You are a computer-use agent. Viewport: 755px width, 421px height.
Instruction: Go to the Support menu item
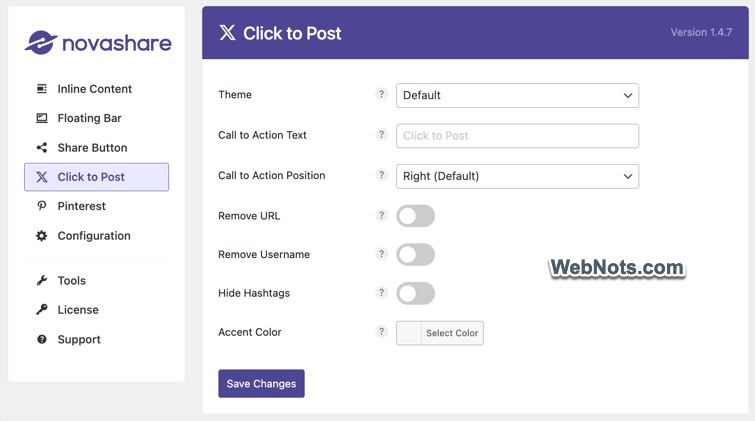click(79, 340)
